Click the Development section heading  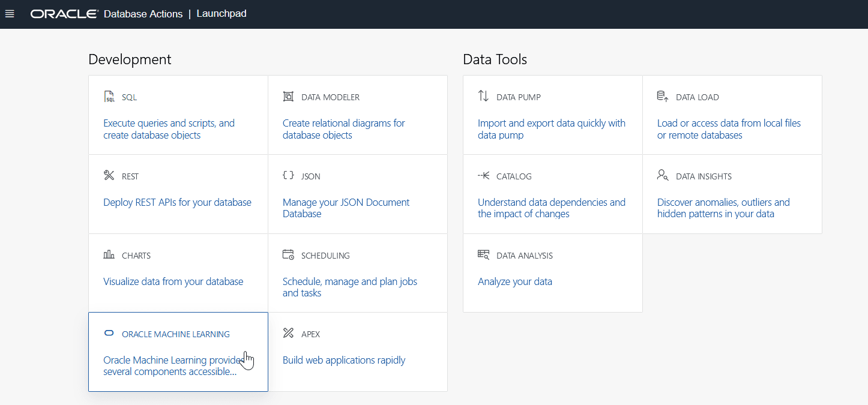[130, 59]
